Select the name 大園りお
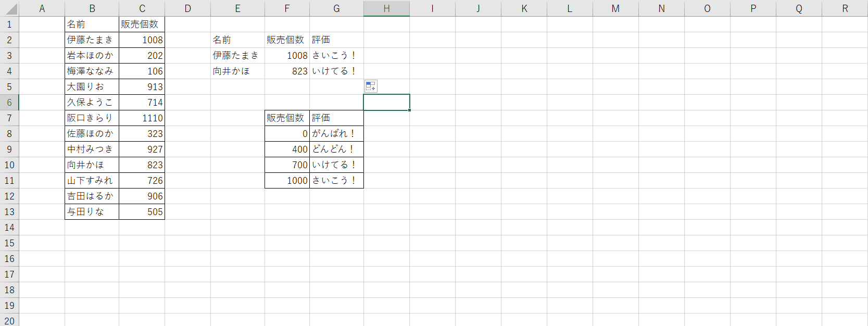868x326 pixels. pos(92,87)
